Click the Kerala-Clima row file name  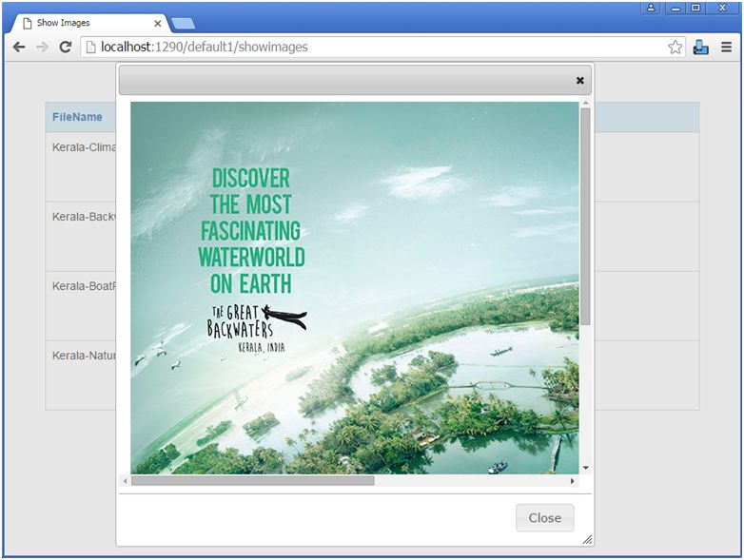pyautogui.click(x=84, y=147)
